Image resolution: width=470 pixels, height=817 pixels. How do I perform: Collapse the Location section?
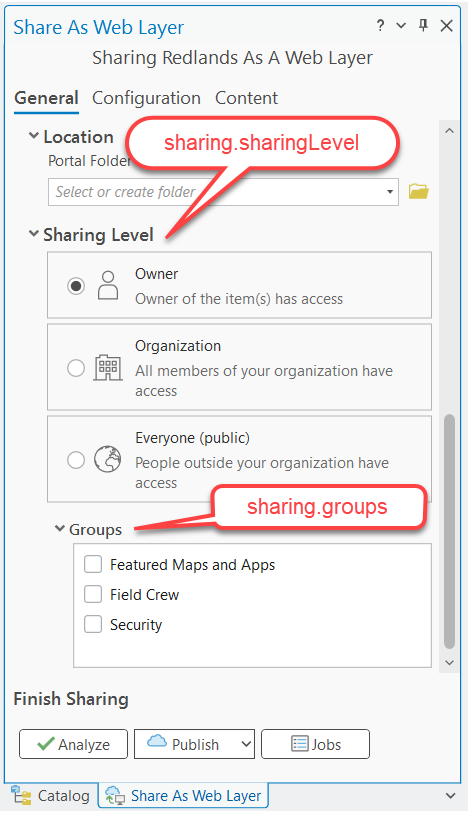(33, 136)
